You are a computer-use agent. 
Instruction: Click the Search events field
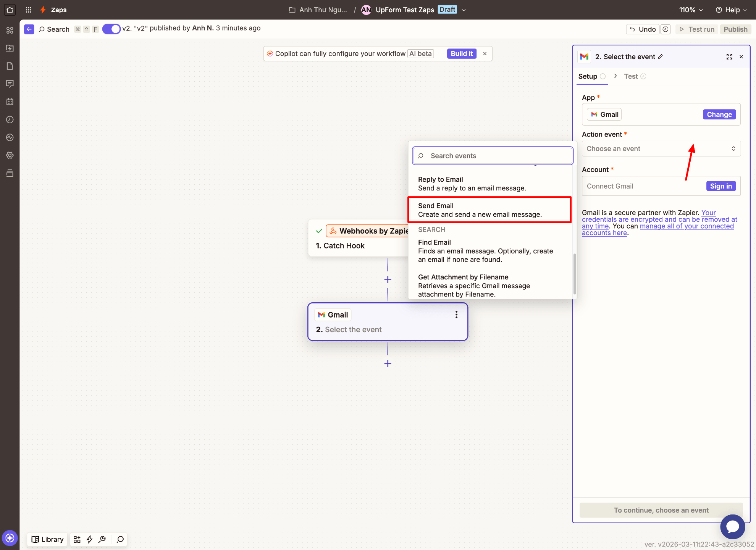pos(493,156)
